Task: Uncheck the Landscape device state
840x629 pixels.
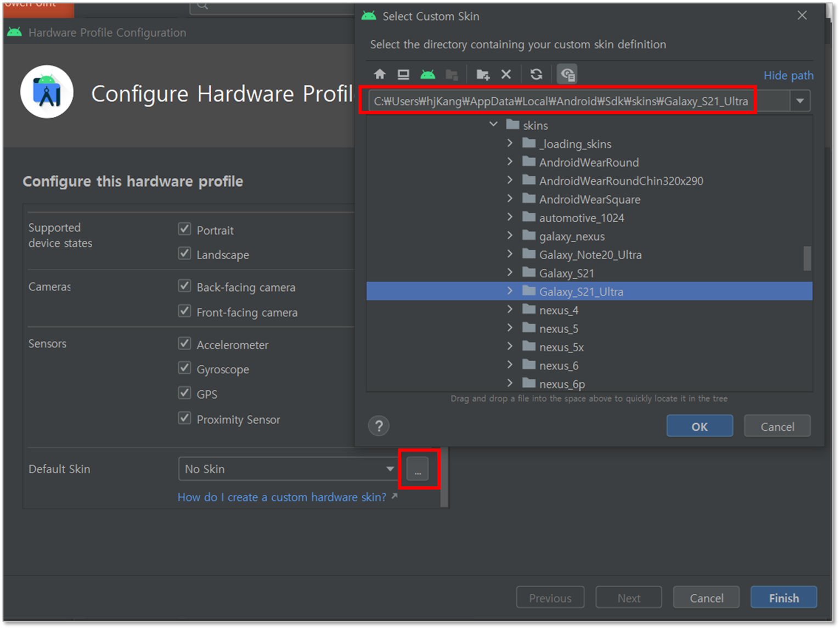Action: (x=184, y=254)
